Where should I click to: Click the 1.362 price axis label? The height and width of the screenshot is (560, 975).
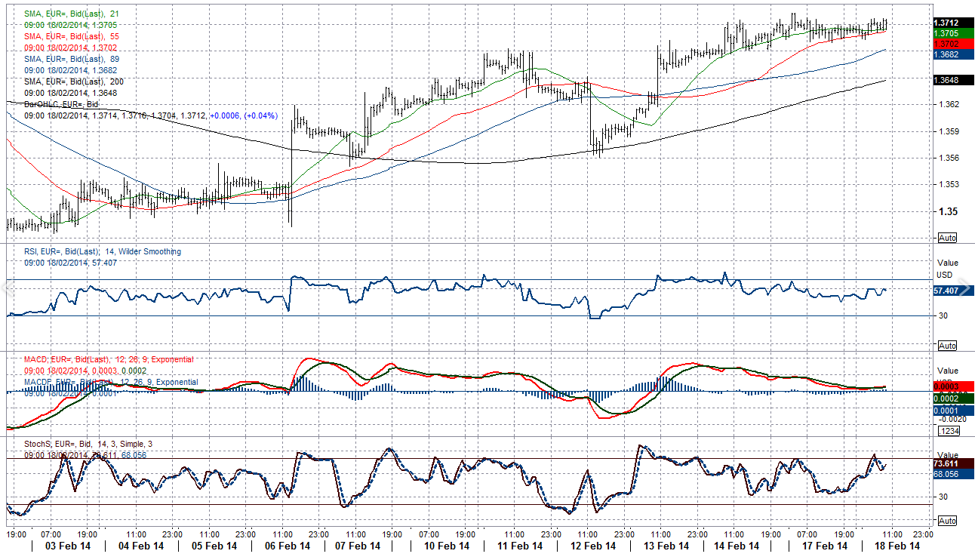pyautogui.click(x=948, y=105)
